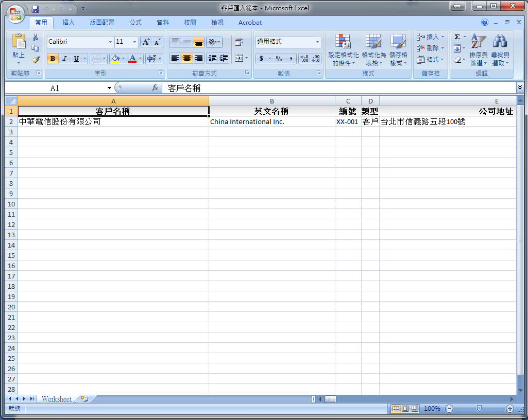The image size is (528, 420).
Task: Toggle Italic formatting
Action: (64, 59)
